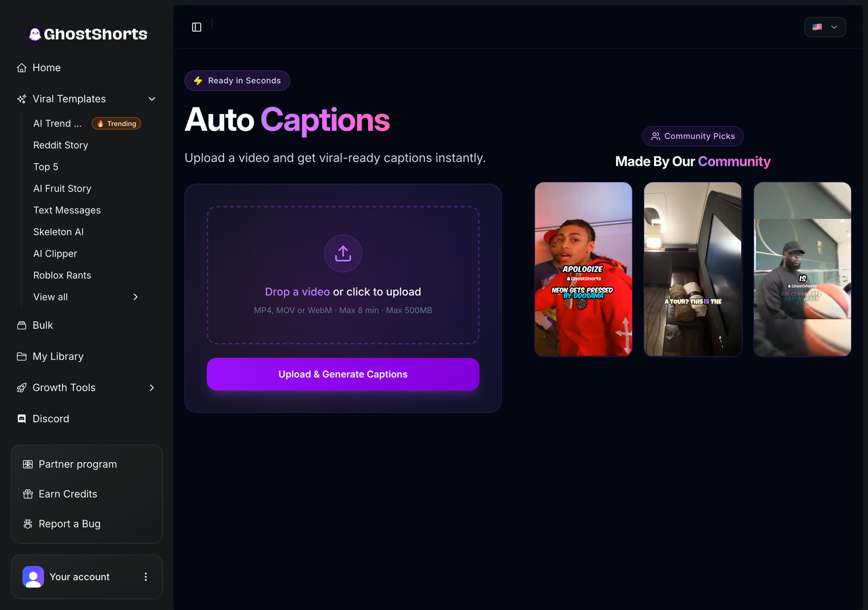Select Text Messages template
868x610 pixels.
[x=67, y=211]
